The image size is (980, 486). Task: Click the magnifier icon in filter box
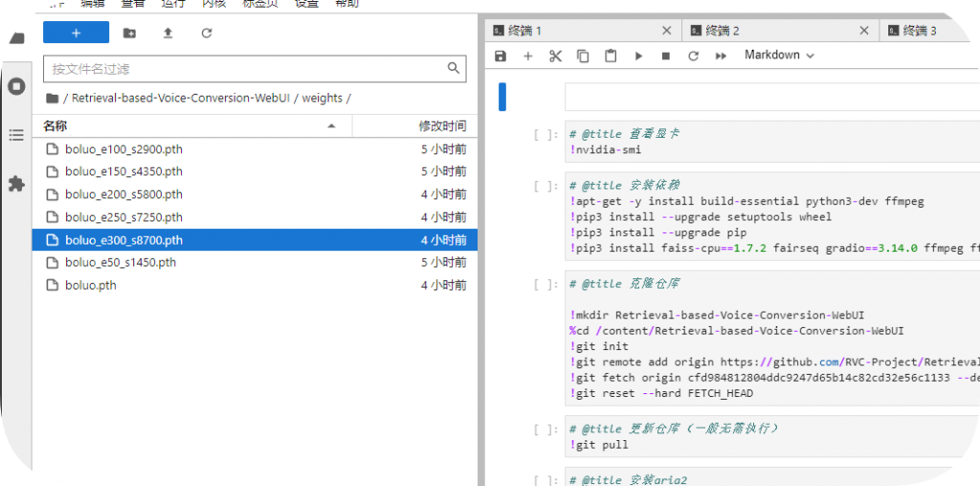(454, 68)
